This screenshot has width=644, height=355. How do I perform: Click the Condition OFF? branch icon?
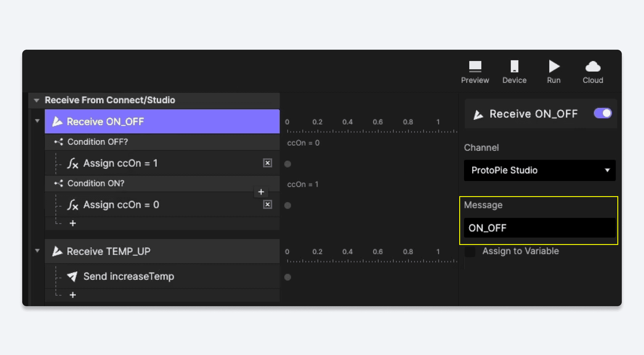tap(59, 142)
